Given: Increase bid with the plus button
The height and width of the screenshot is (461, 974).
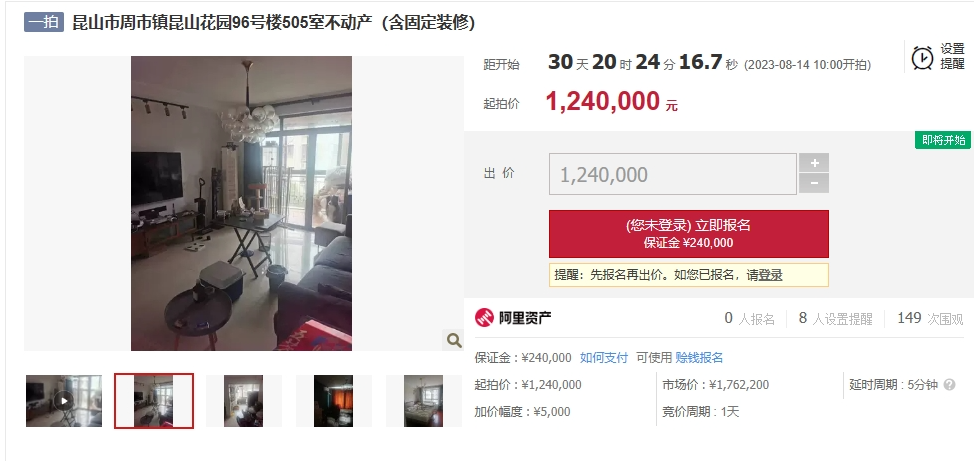Looking at the screenshot, I should tap(814, 163).
